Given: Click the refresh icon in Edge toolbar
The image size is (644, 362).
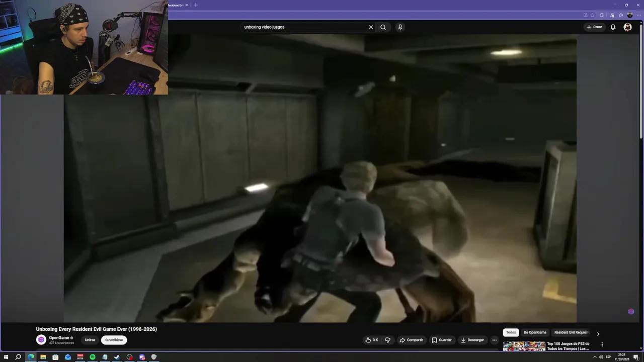Looking at the screenshot, I should 601,15.
